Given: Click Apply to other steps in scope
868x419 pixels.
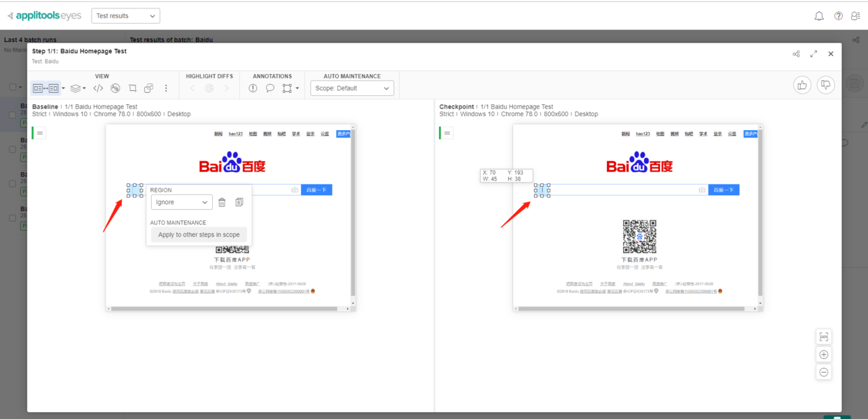Looking at the screenshot, I should [199, 235].
